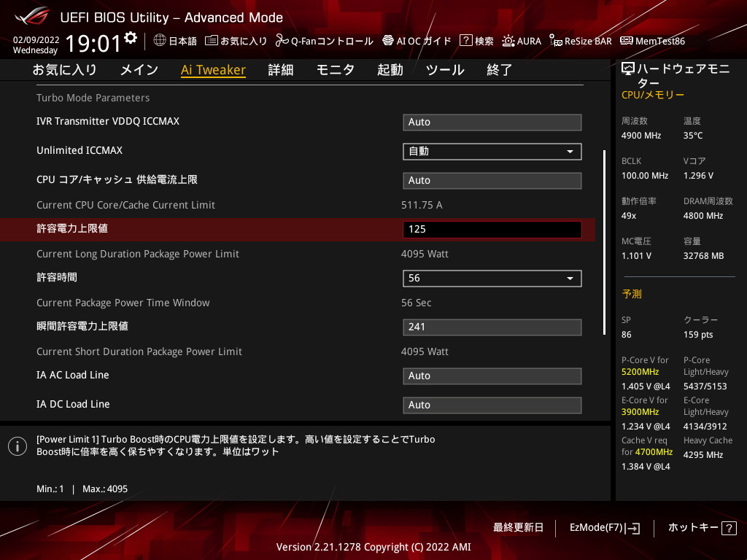Launch MemTest86 icon
747x560 pixels.
[x=627, y=41]
